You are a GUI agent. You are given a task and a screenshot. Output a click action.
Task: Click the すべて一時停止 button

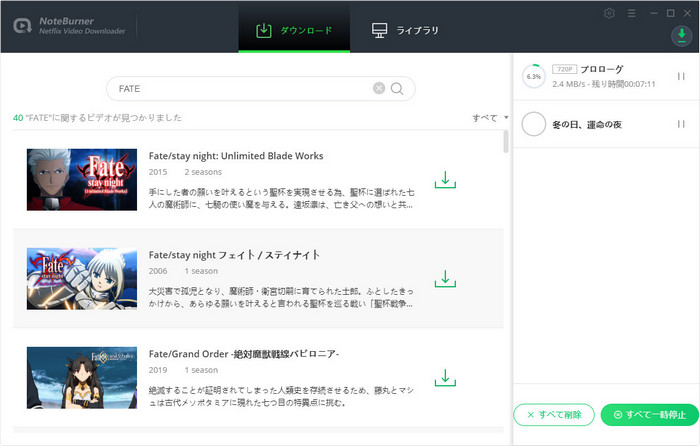650,415
